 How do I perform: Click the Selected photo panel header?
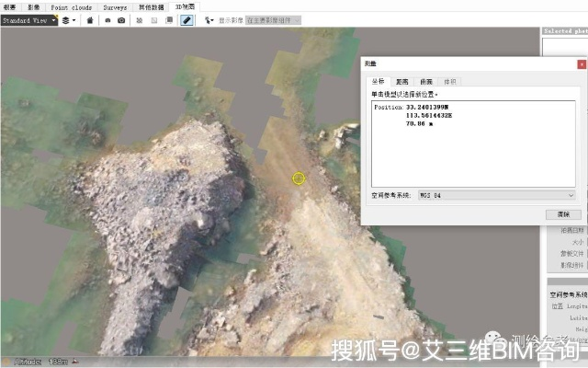coord(565,31)
